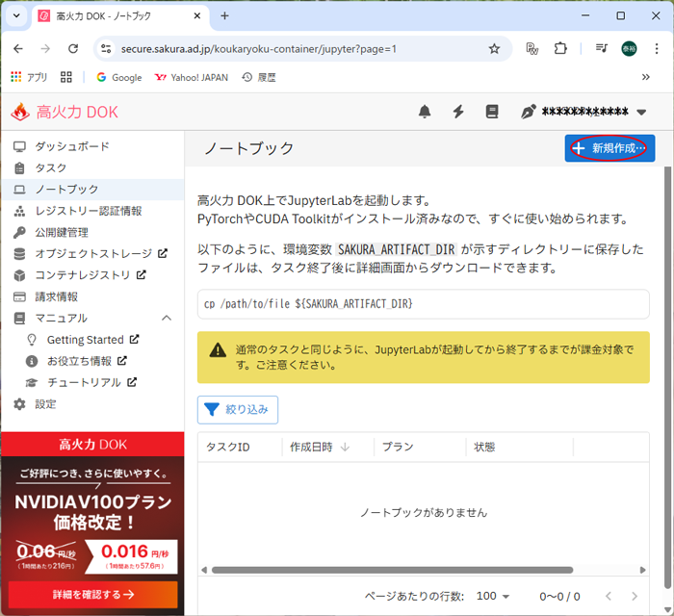This screenshot has height=616, width=674.
Task: Click the grid icon in bookmarks bar
Action: [66, 77]
